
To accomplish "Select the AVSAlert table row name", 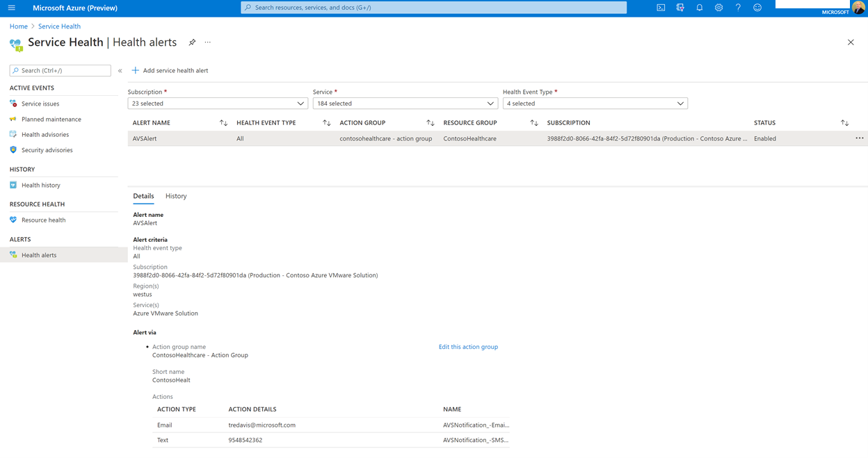I will 145,138.
